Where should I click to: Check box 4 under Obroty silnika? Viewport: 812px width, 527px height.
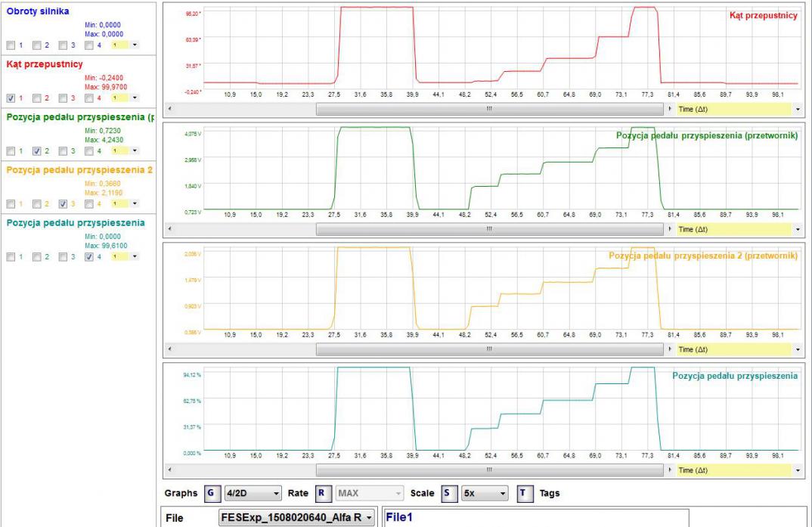pos(89,45)
